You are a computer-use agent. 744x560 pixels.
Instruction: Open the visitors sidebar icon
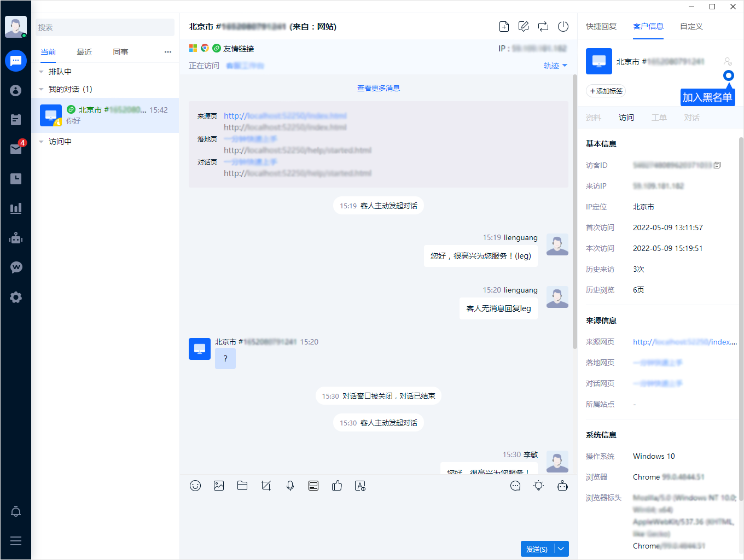(x=16, y=90)
